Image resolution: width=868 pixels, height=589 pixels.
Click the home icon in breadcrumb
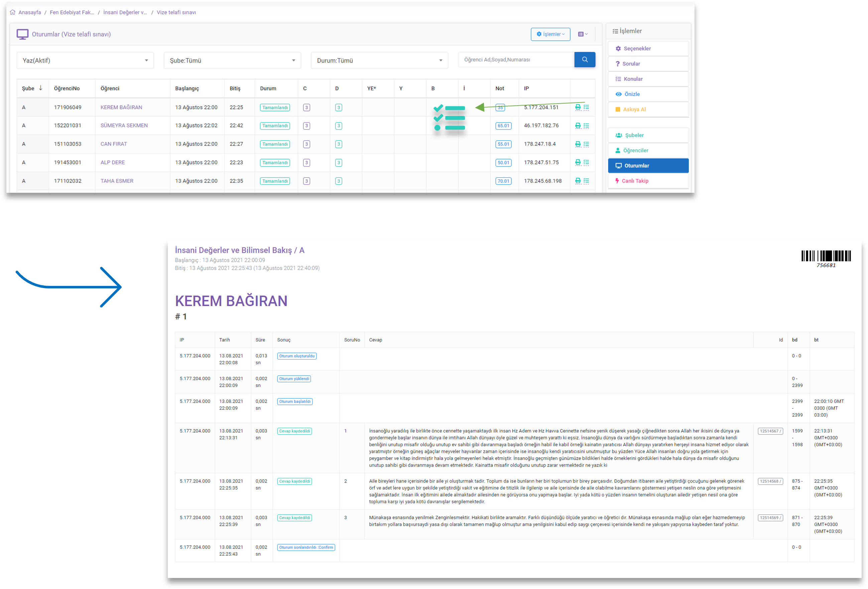[13, 12]
